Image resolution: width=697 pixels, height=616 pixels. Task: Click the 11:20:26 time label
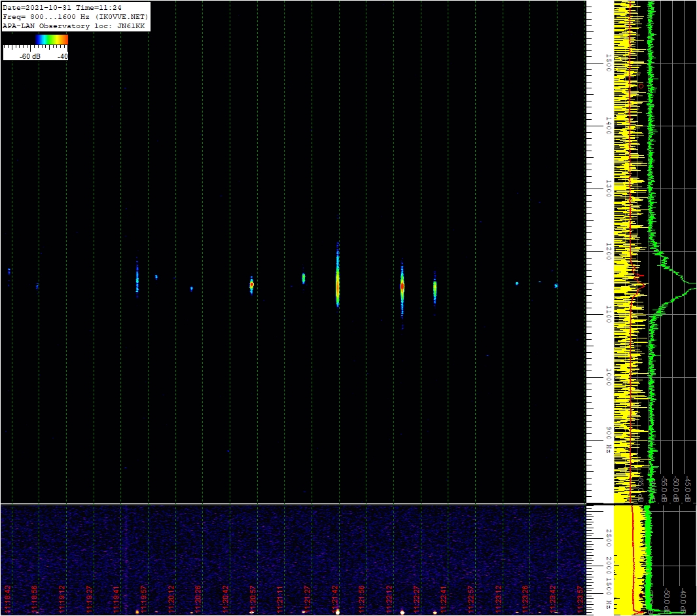tap(198, 599)
